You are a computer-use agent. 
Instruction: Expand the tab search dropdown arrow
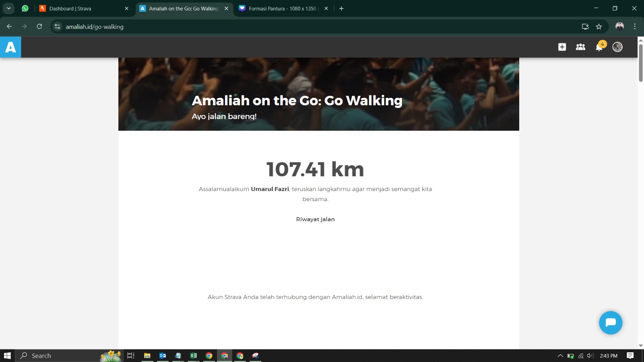pyautogui.click(x=8, y=8)
